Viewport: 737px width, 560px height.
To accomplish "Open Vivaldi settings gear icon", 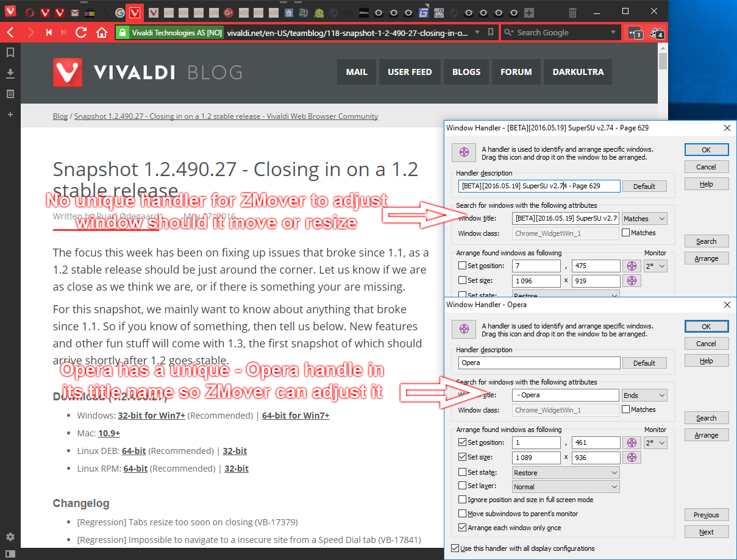I will (x=10, y=537).
